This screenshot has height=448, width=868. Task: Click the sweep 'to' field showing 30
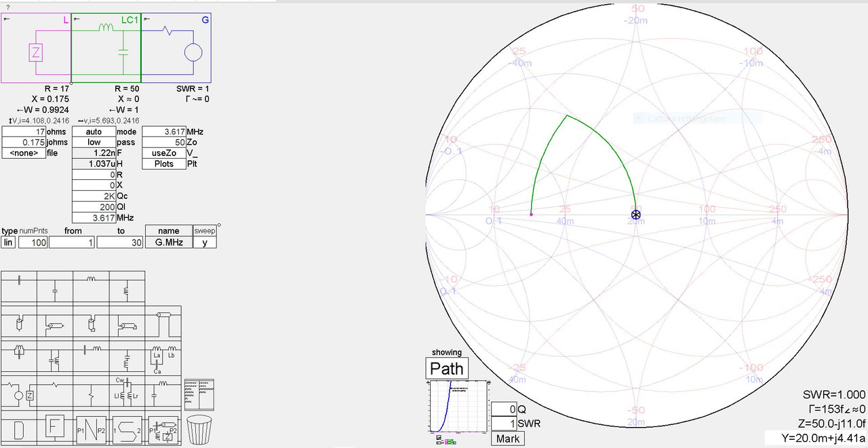point(120,242)
